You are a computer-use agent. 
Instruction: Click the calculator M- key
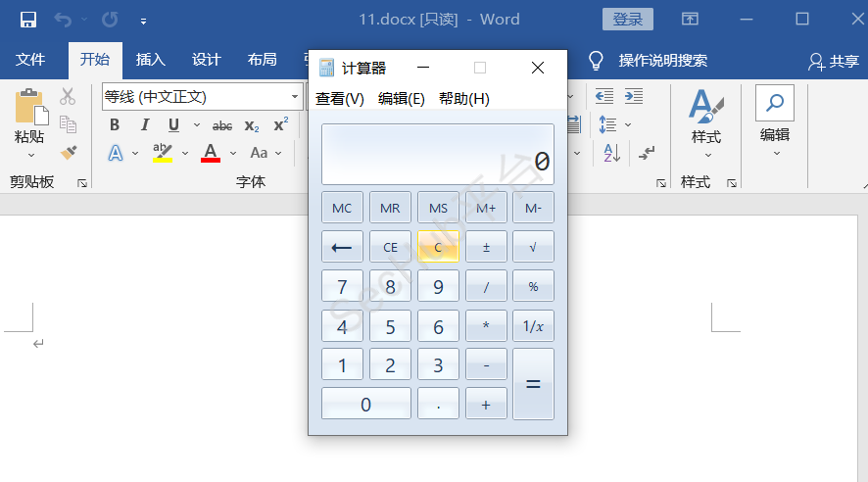coord(534,208)
